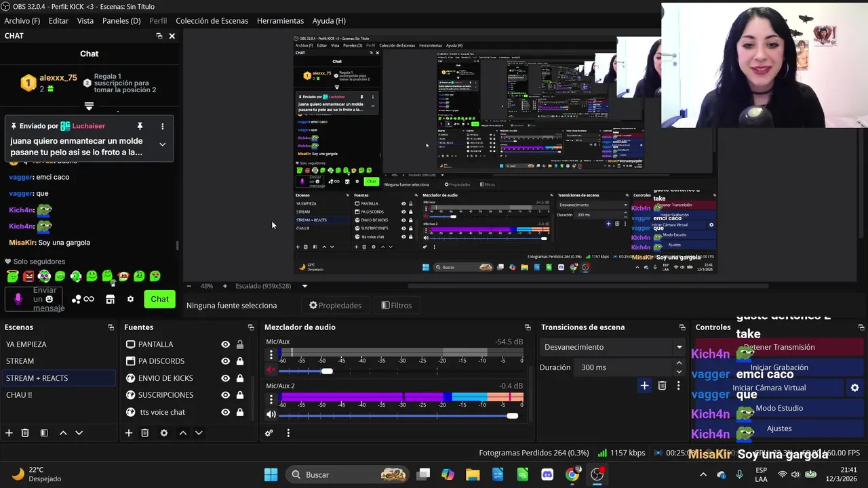Collapse the leaderboard with down arrow
This screenshot has height=488, width=868.
pos(89,106)
